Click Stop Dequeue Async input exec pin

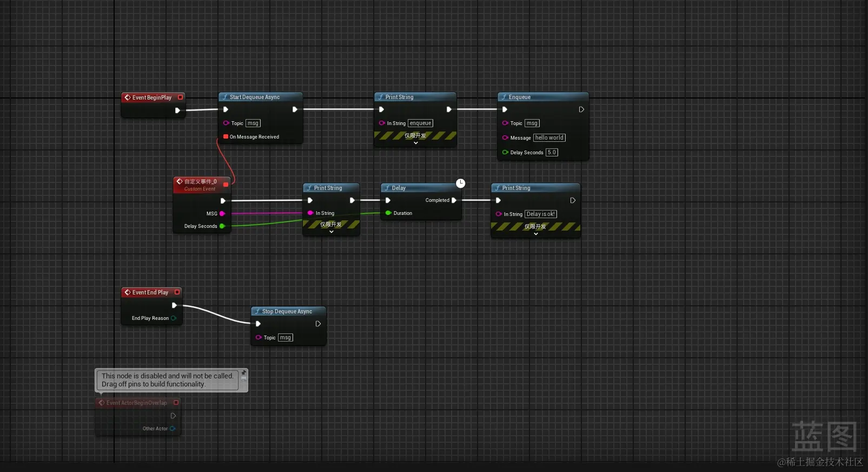(x=258, y=324)
